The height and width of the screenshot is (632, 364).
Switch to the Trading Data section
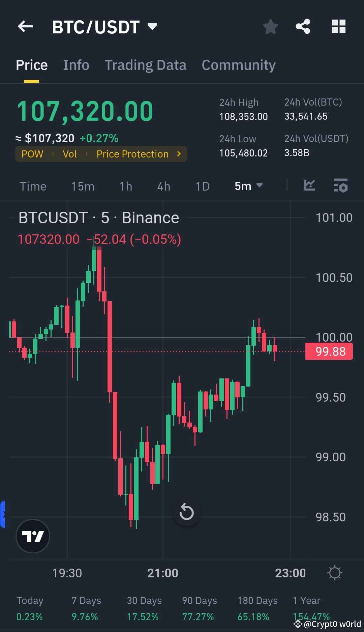(x=146, y=65)
